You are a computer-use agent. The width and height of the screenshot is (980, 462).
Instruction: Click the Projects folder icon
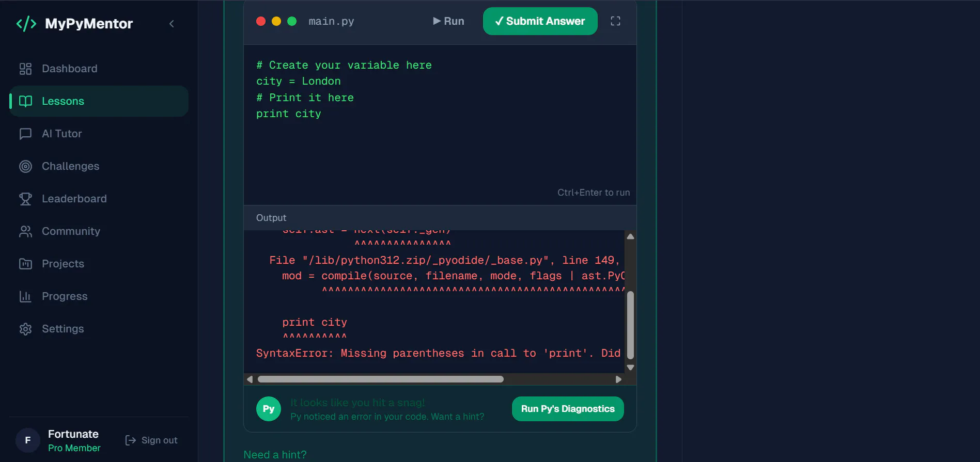25,264
